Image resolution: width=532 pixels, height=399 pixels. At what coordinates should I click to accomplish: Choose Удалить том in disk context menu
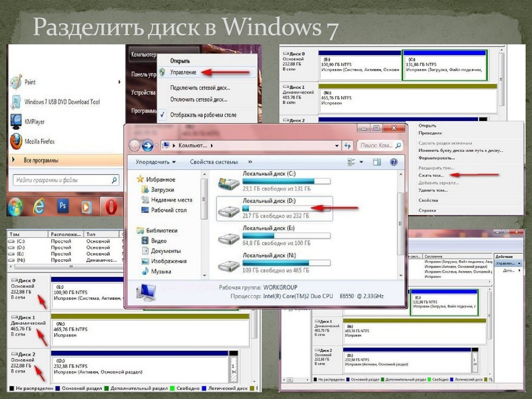pos(433,190)
